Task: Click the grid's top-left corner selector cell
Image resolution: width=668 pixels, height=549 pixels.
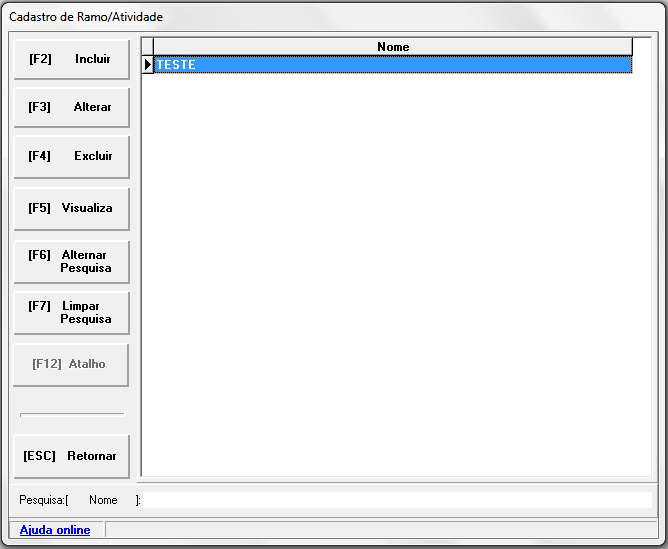Action: [x=148, y=47]
